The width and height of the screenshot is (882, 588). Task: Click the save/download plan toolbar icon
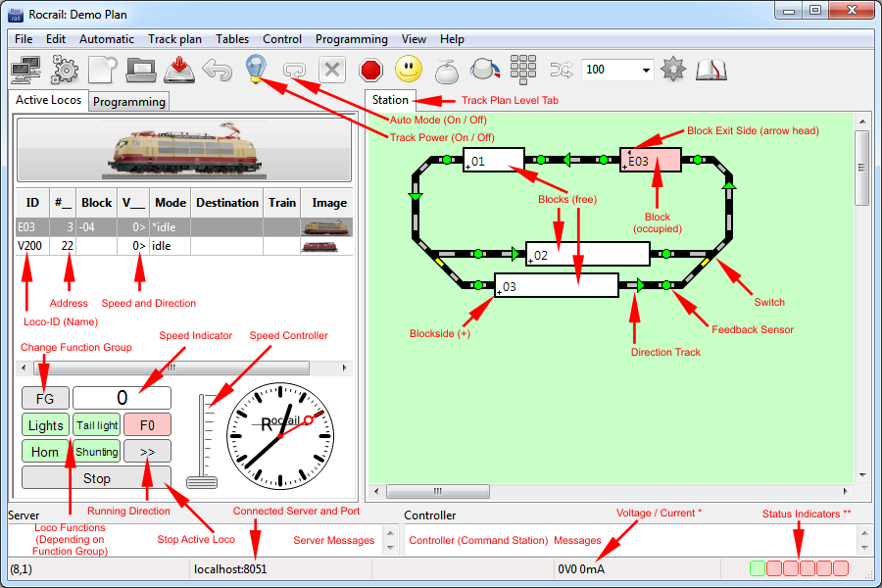click(178, 70)
